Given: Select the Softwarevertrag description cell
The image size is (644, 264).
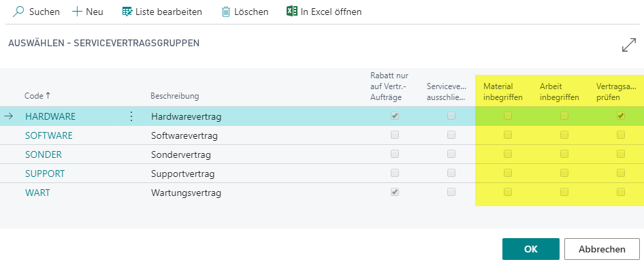Looking at the screenshot, I should point(184,135).
